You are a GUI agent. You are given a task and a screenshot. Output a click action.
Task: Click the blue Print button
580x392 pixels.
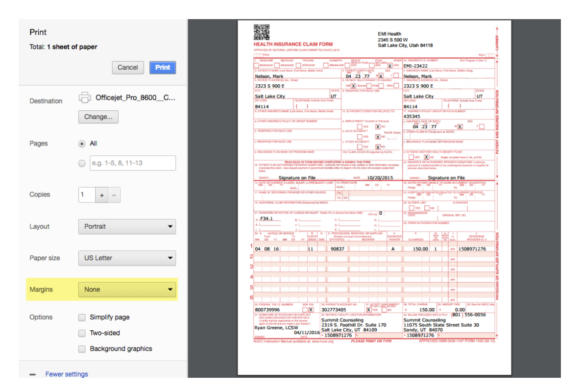pyautogui.click(x=162, y=68)
